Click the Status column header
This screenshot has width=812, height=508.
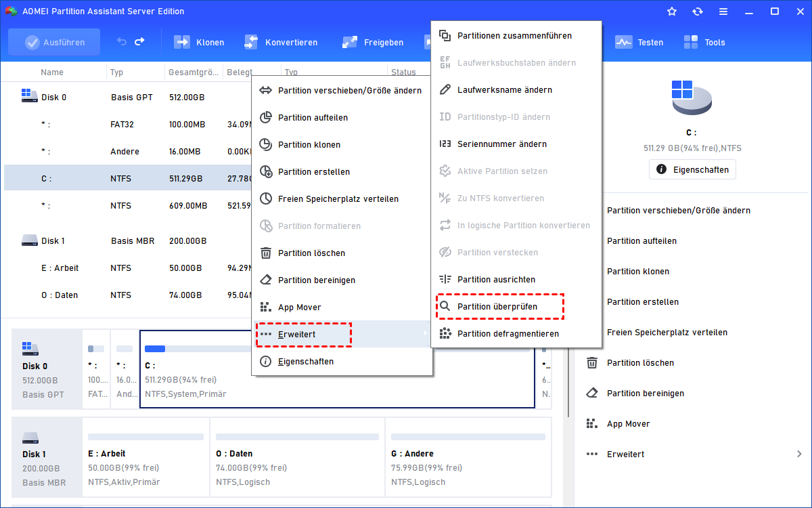click(x=403, y=72)
